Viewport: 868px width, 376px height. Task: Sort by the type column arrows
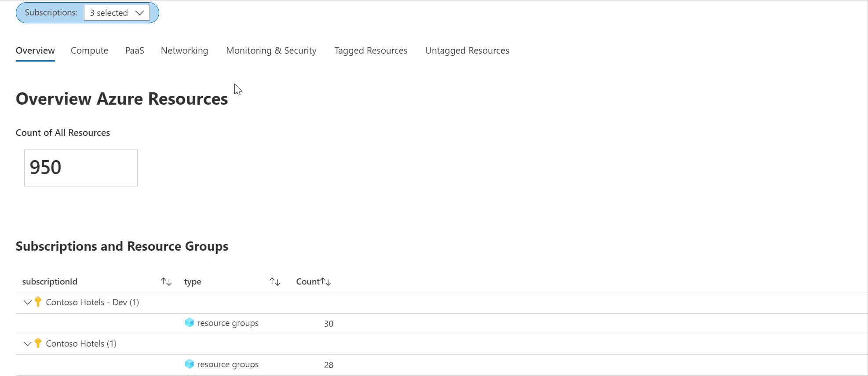point(275,281)
